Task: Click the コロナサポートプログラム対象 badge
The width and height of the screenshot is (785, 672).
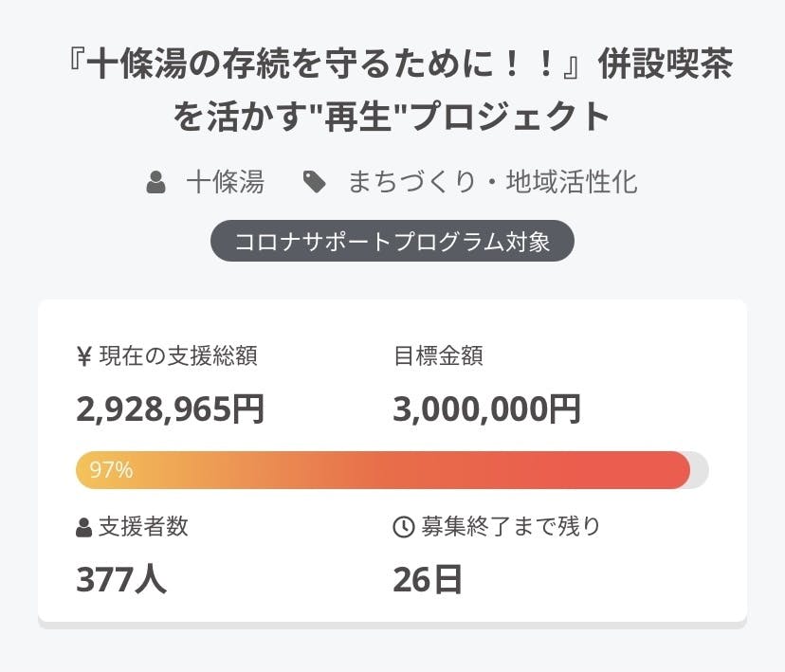Action: coord(392,241)
